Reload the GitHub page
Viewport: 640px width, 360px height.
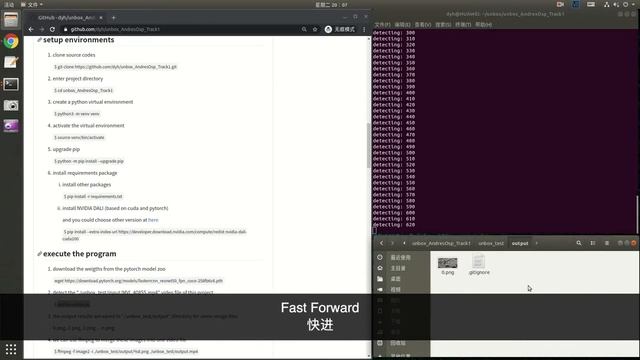52,29
